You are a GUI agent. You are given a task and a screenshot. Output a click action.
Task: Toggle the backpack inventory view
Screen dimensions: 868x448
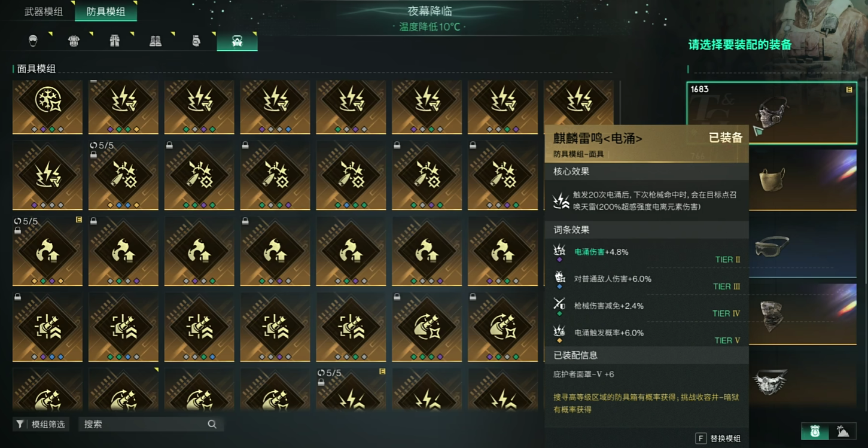coord(815,431)
